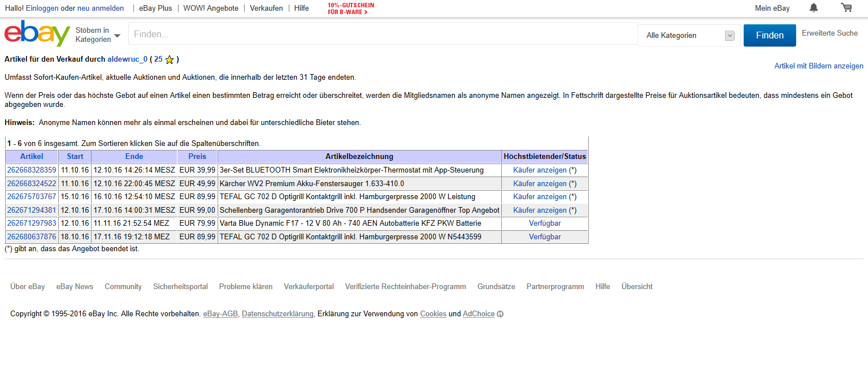The height and width of the screenshot is (370, 868).
Task: Open item number 262671294381
Action: 32,210
